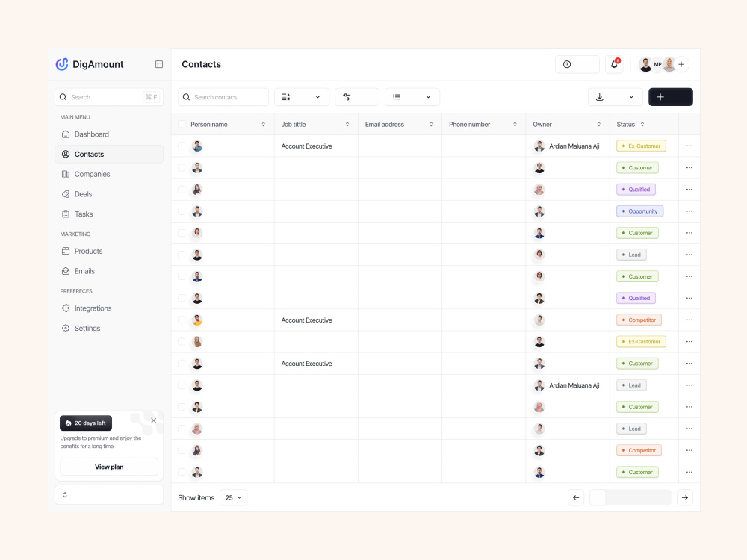Click the first Ardian Maluana Aji owner name

click(x=574, y=146)
